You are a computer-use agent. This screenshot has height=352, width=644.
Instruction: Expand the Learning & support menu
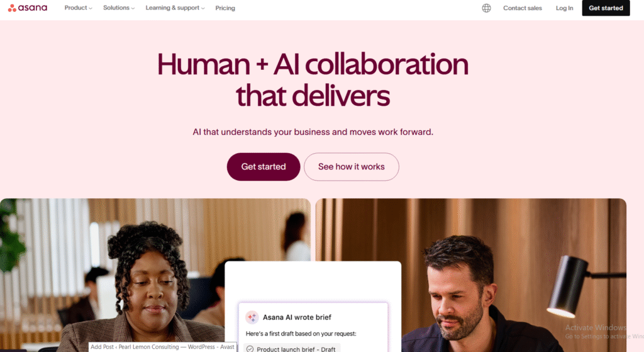click(x=175, y=8)
